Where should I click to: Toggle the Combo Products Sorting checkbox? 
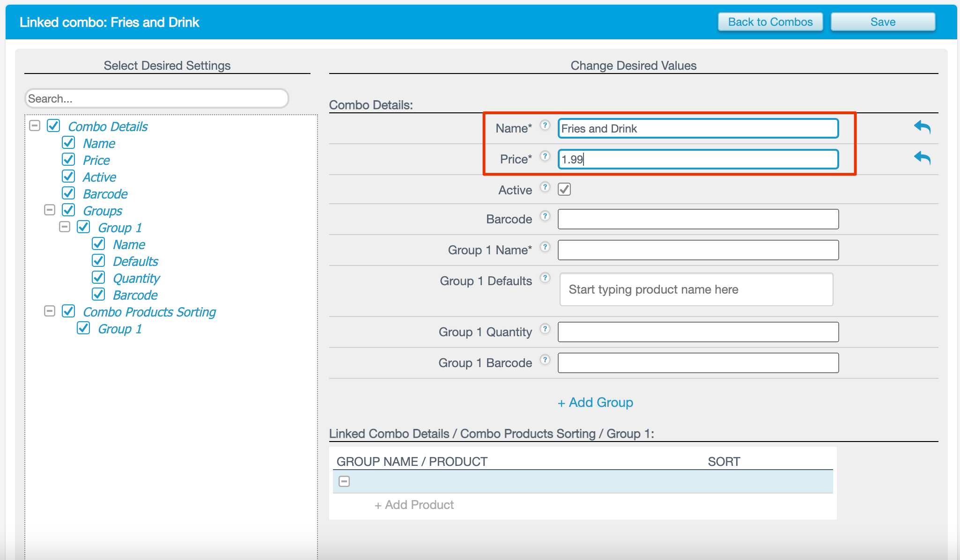[69, 311]
